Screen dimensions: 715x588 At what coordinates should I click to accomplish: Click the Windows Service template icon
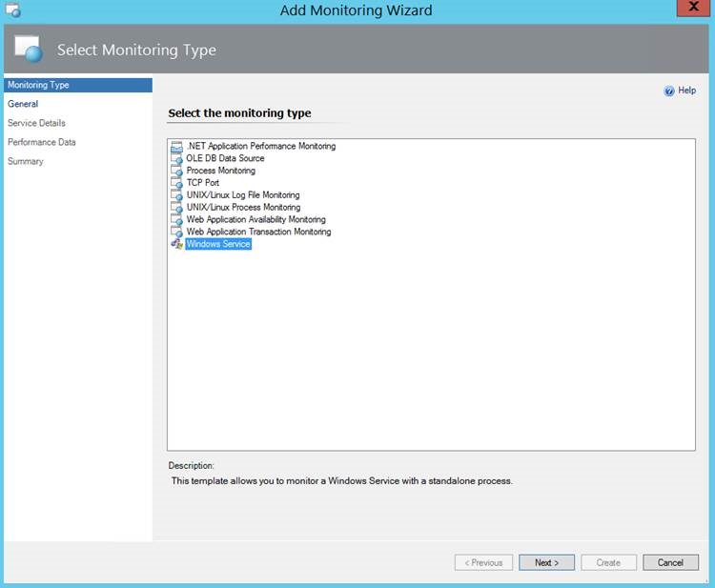176,244
